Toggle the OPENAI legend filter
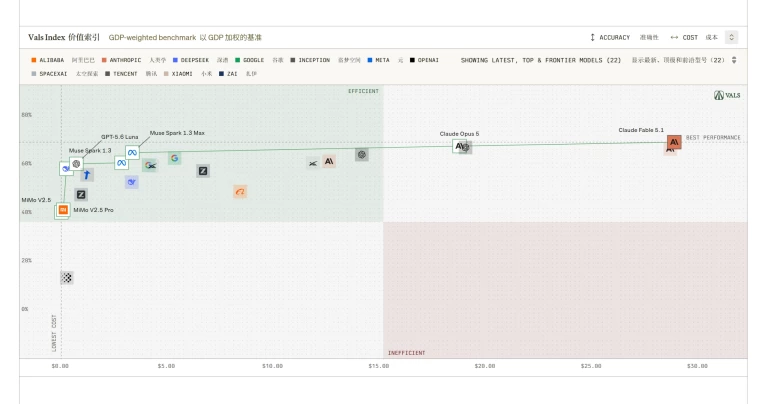This screenshot has height=404, width=768. coord(424,60)
